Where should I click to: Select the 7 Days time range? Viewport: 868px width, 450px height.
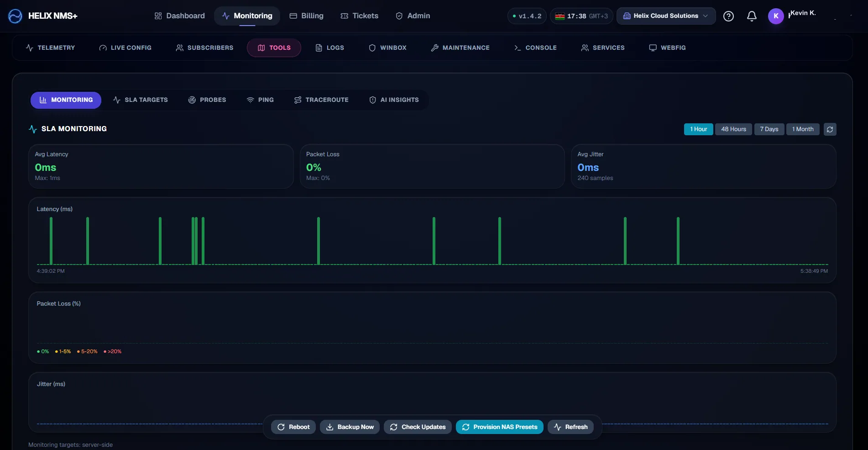pyautogui.click(x=769, y=129)
